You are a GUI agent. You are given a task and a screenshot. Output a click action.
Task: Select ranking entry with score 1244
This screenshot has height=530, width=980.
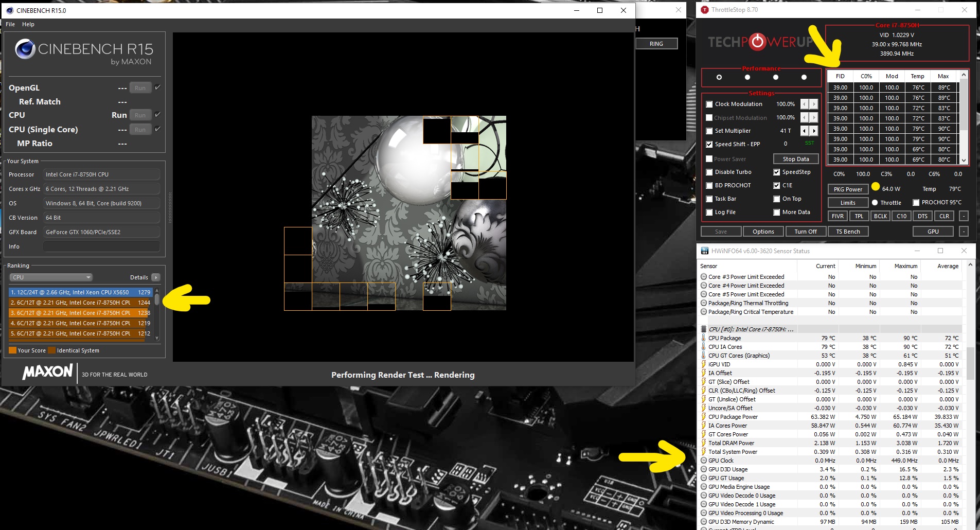click(80, 303)
